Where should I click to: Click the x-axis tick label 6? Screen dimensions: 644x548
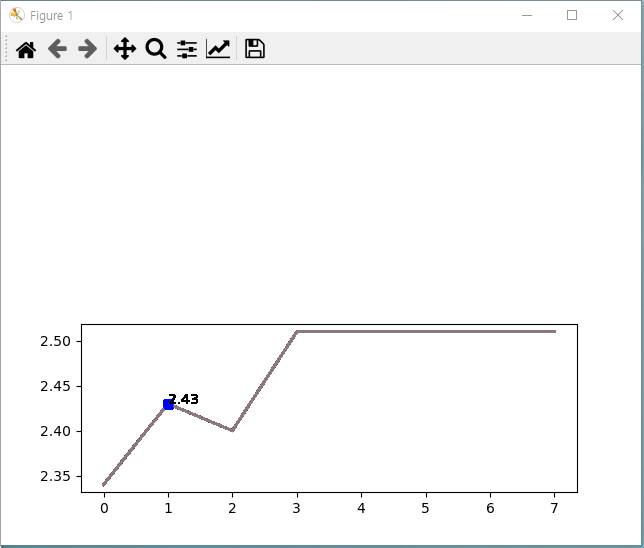click(x=490, y=509)
